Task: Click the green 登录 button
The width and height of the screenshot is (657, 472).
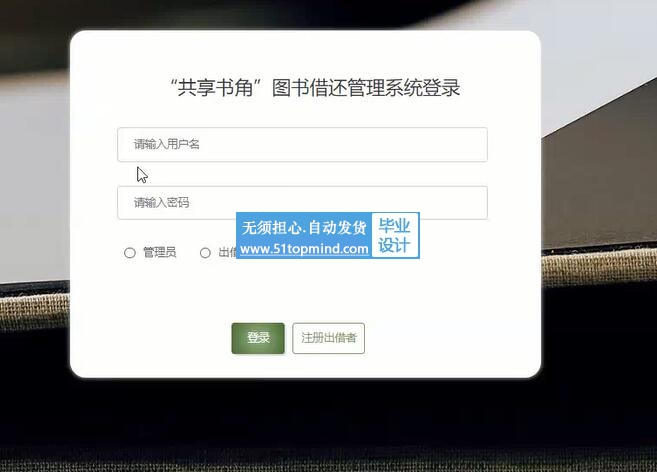Action: coord(258,338)
